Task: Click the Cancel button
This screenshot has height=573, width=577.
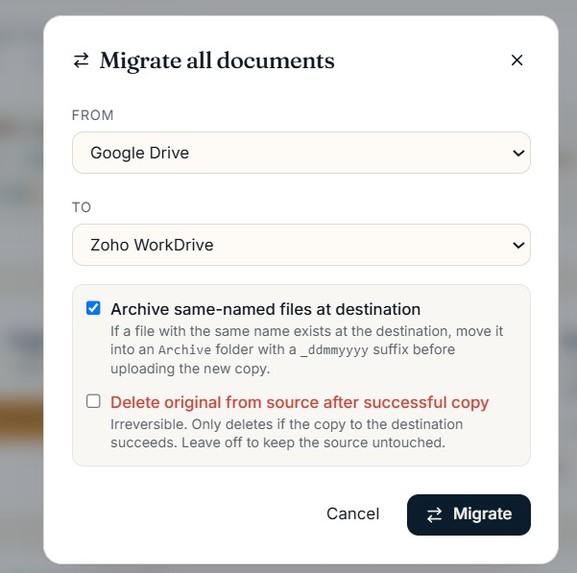Action: pos(353,514)
